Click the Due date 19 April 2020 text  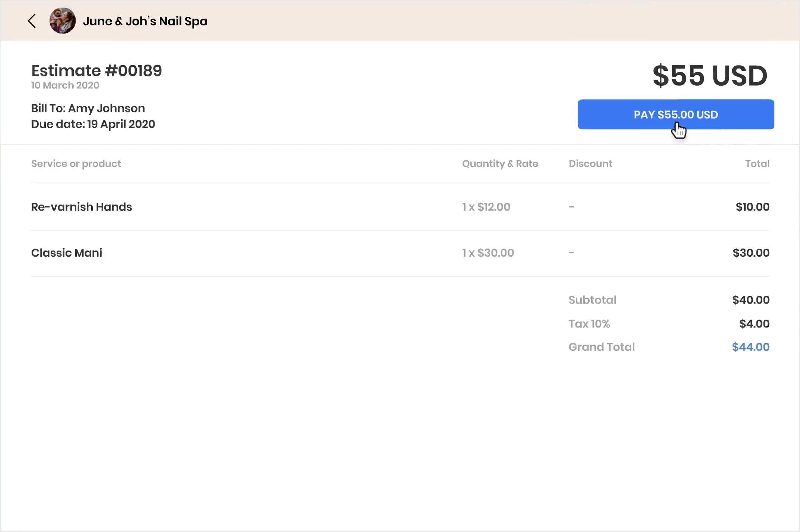pyautogui.click(x=93, y=124)
